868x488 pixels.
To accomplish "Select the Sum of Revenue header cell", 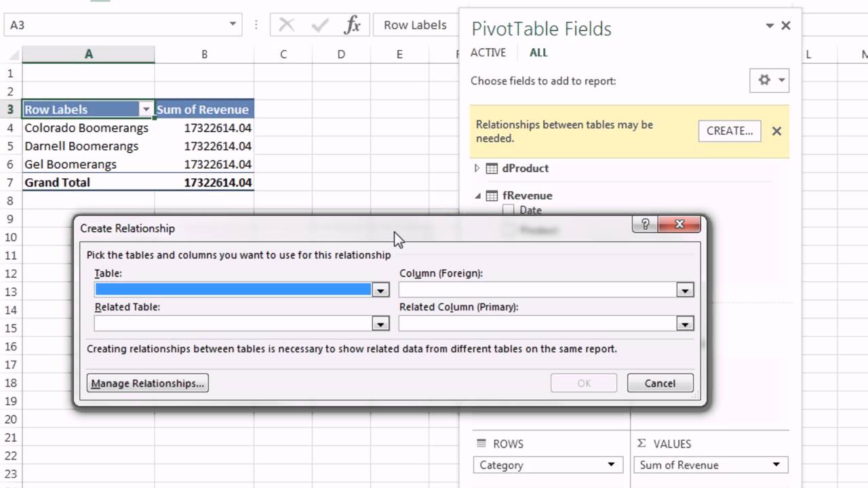I will tap(204, 109).
